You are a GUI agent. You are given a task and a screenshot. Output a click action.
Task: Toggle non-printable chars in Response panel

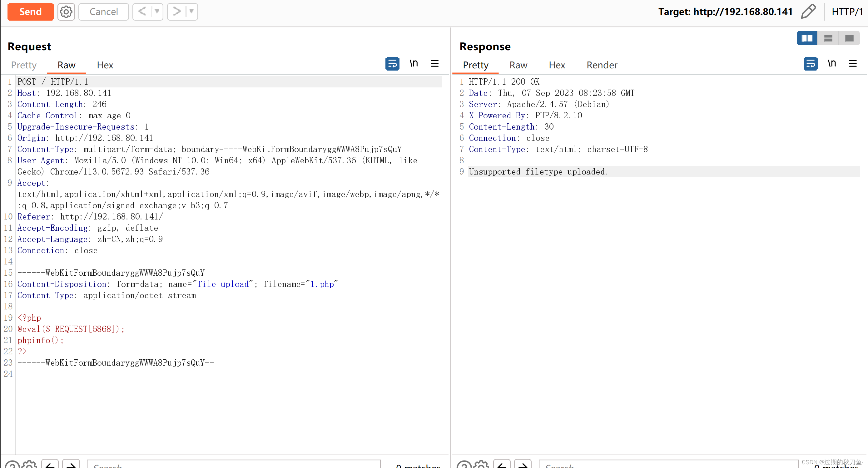tap(831, 64)
